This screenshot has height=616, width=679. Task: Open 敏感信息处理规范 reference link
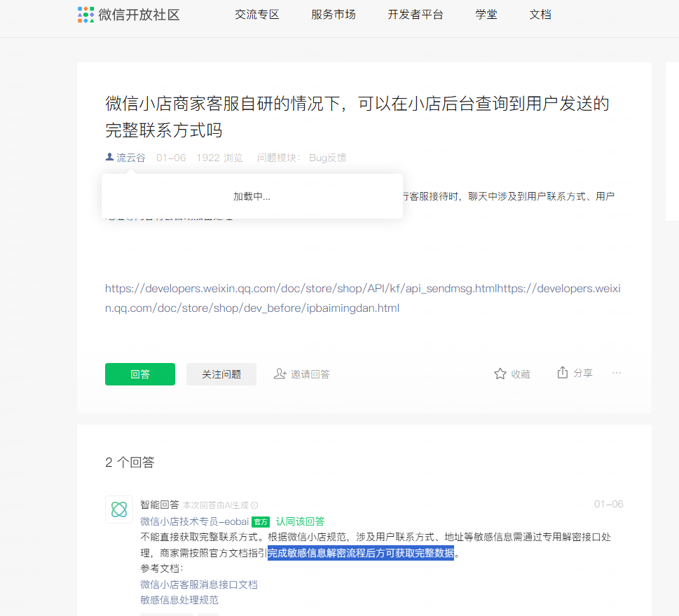tap(179, 600)
